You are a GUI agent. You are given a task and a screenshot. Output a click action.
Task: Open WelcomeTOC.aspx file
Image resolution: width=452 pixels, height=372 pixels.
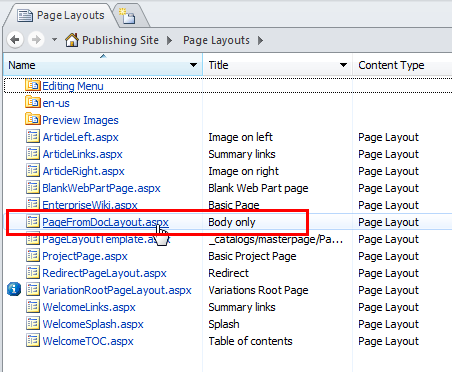pos(88,341)
